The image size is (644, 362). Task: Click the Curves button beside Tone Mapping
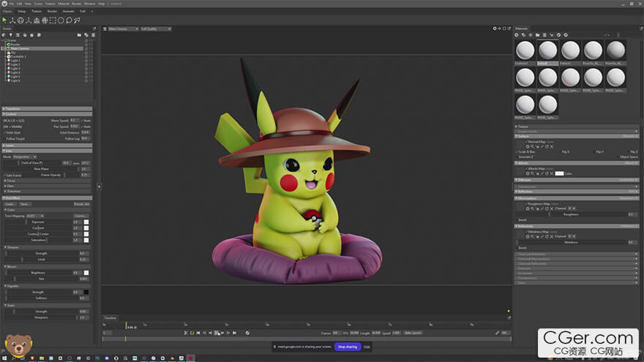click(80, 216)
